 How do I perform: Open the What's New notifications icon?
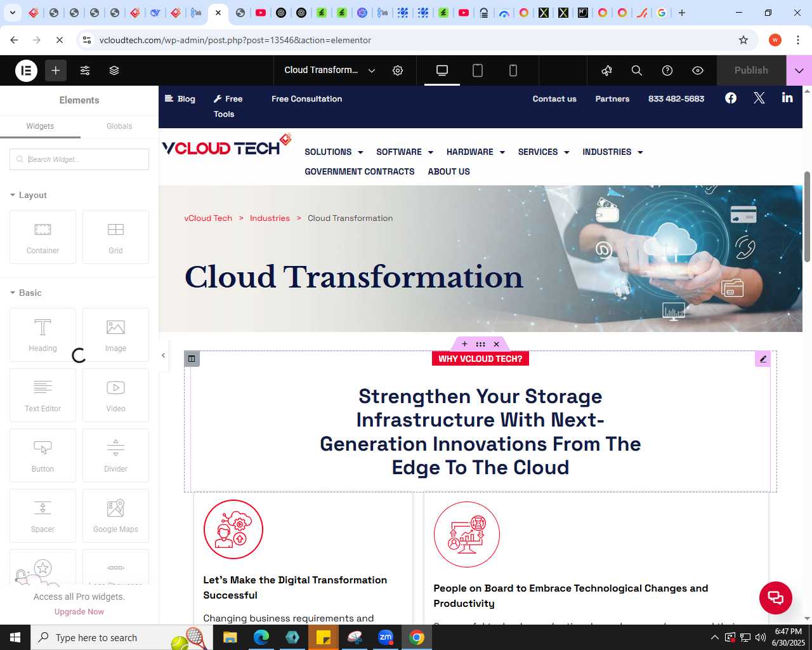pos(606,70)
